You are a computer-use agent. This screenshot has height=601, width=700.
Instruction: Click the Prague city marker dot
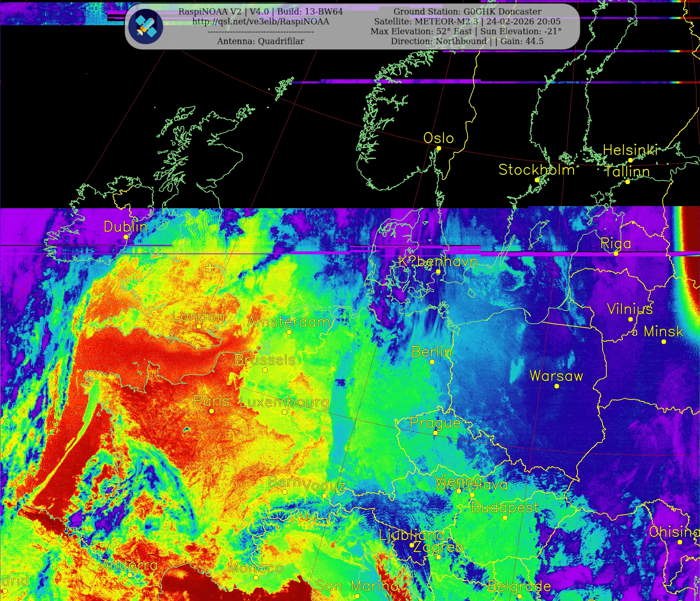click(435, 433)
